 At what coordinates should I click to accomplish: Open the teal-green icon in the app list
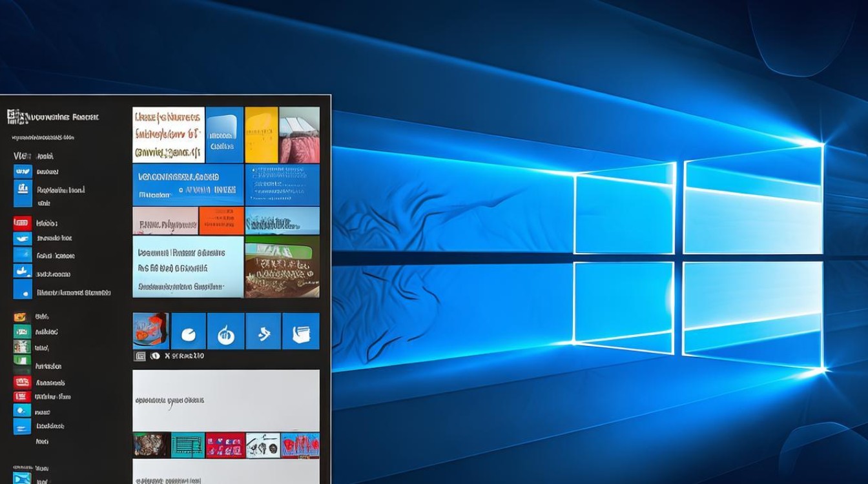click(22, 332)
